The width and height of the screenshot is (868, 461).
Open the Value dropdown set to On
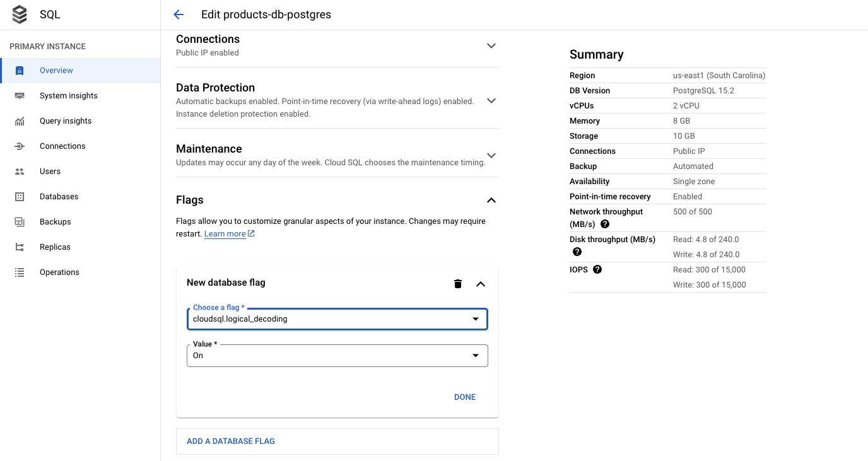(x=337, y=356)
